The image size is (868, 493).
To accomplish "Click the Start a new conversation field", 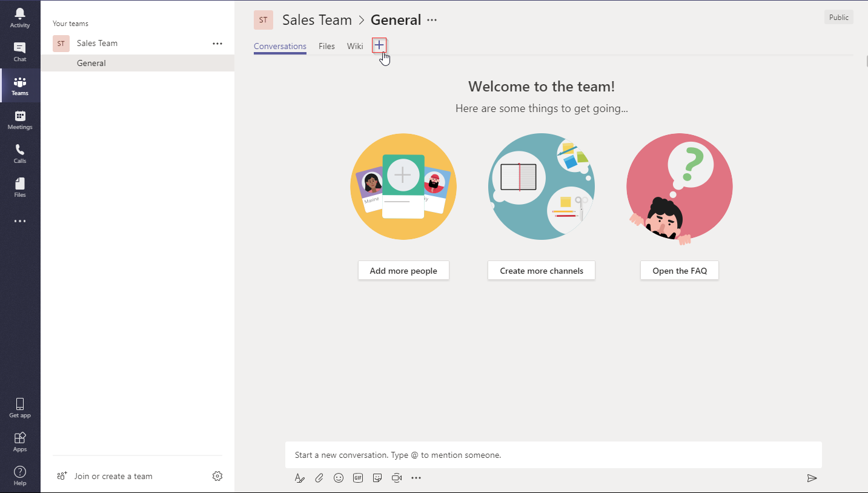I will 553,455.
